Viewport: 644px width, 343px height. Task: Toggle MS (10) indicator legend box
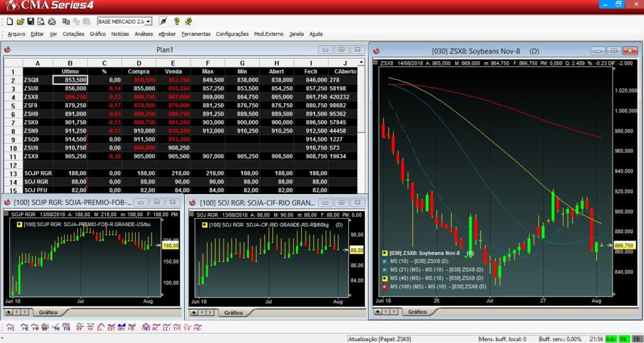pos(384,261)
